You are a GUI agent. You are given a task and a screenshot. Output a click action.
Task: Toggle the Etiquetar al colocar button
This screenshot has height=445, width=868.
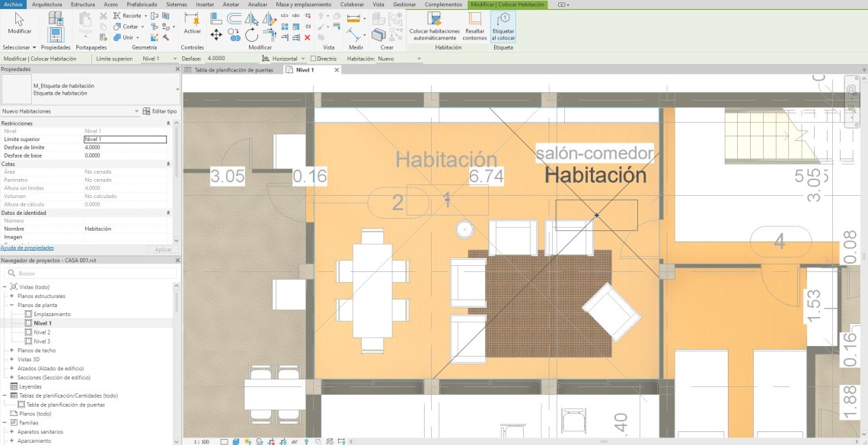503,24
